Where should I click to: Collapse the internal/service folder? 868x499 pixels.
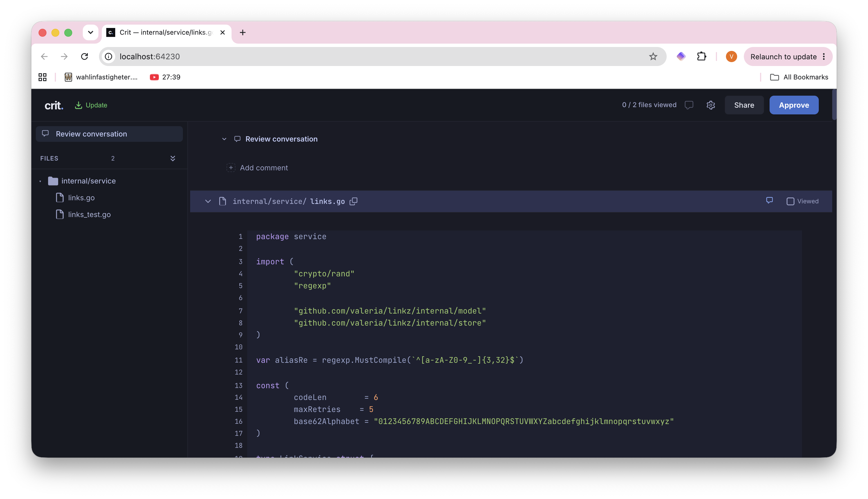pyautogui.click(x=40, y=181)
